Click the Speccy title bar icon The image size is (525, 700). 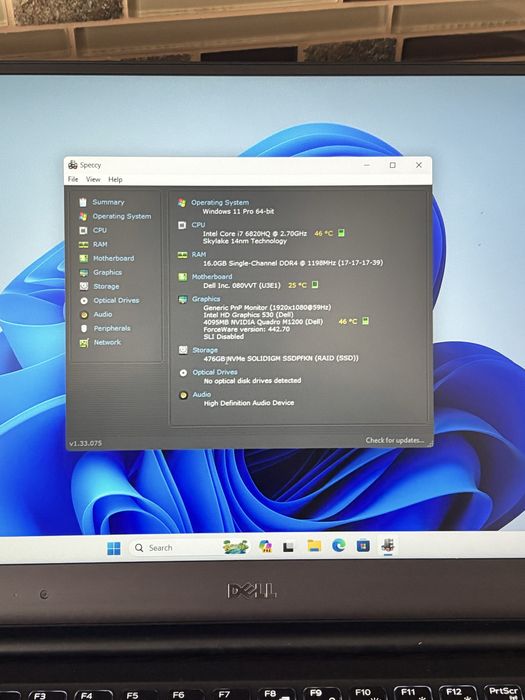click(72, 165)
